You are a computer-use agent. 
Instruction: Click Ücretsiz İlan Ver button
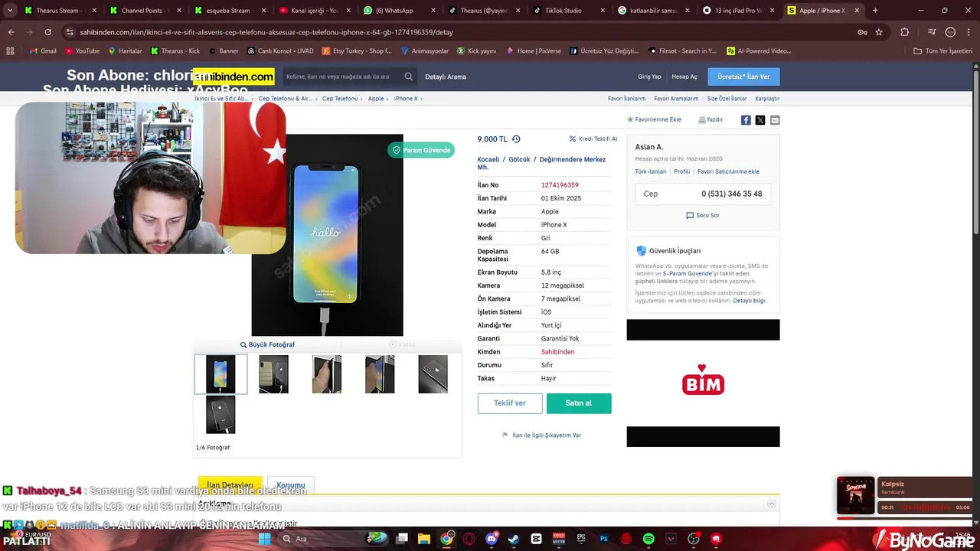click(743, 77)
